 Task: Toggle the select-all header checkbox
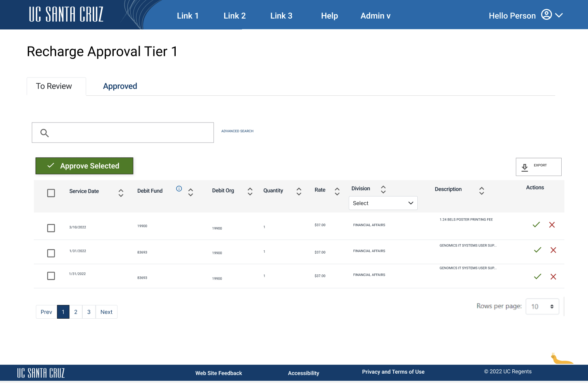51,193
